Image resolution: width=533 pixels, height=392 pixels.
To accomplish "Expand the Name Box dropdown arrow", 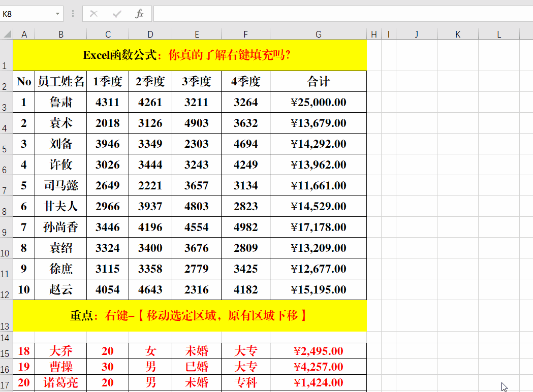I will pos(57,14).
